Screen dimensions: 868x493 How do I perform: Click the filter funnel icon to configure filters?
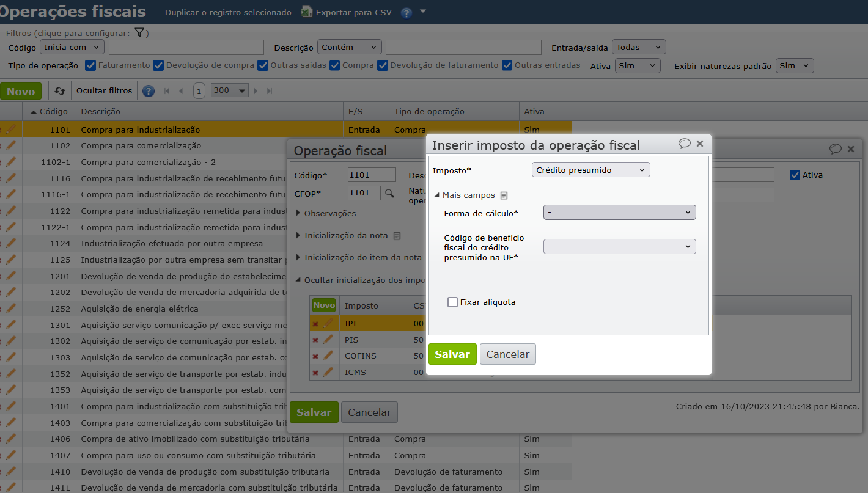click(x=139, y=32)
